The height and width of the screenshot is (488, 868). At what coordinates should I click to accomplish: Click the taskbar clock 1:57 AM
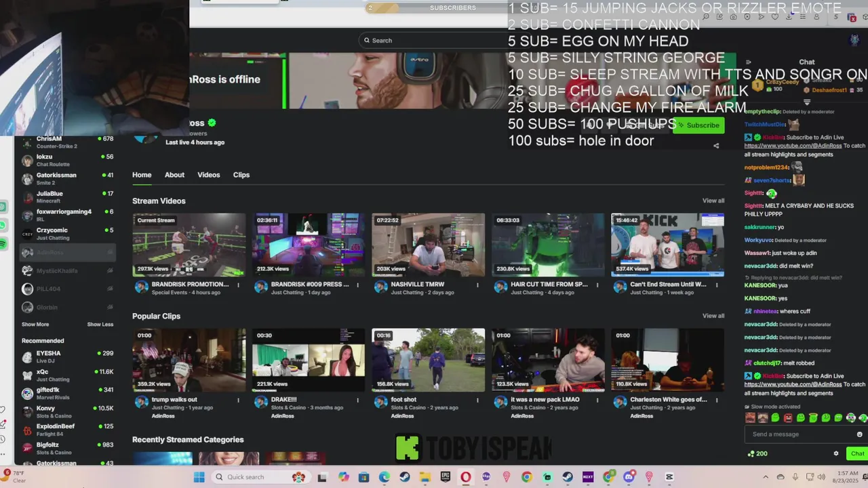(847, 477)
